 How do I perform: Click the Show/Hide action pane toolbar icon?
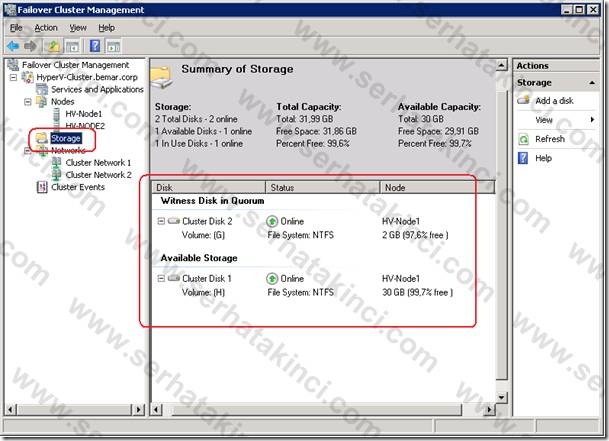pyautogui.click(x=113, y=47)
